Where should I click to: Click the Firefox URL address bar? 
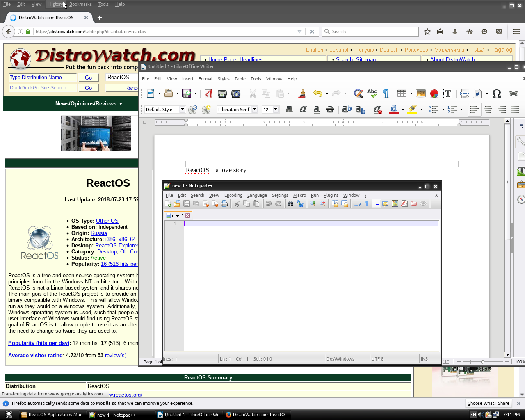(x=165, y=32)
